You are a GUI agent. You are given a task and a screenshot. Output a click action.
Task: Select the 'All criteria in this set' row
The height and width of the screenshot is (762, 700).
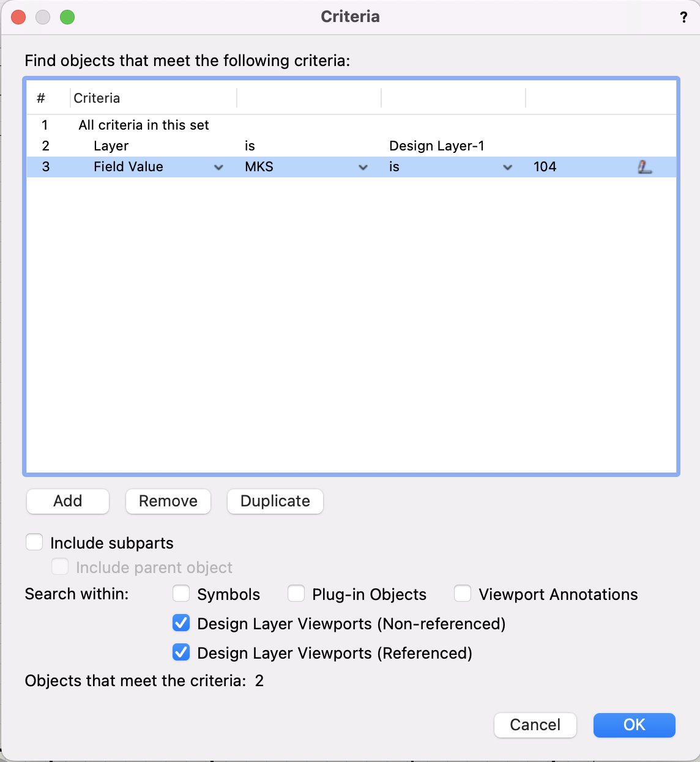[x=144, y=125]
